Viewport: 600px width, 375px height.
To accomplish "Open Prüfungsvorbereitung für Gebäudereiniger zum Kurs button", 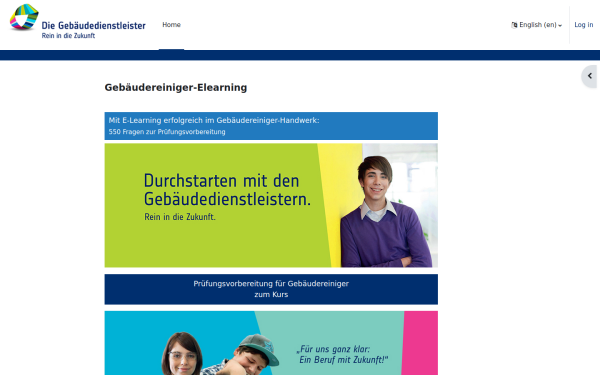I will point(271,289).
